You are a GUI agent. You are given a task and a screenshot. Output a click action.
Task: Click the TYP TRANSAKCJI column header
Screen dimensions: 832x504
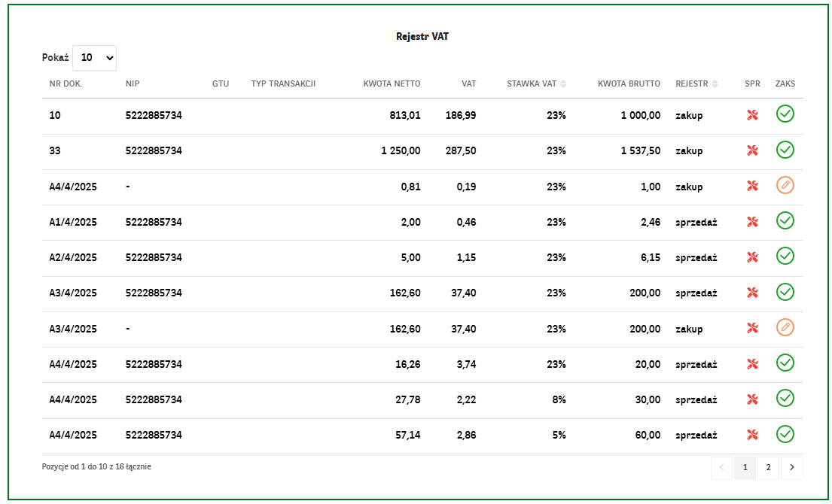pyautogui.click(x=283, y=83)
